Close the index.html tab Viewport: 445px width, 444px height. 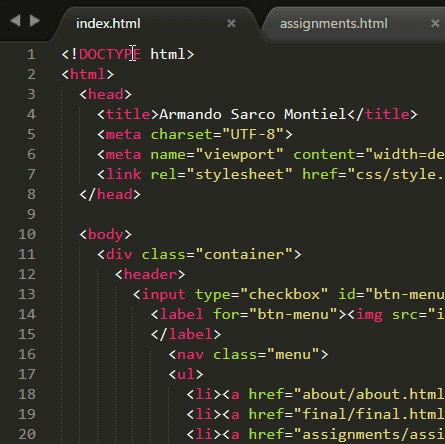tap(231, 24)
